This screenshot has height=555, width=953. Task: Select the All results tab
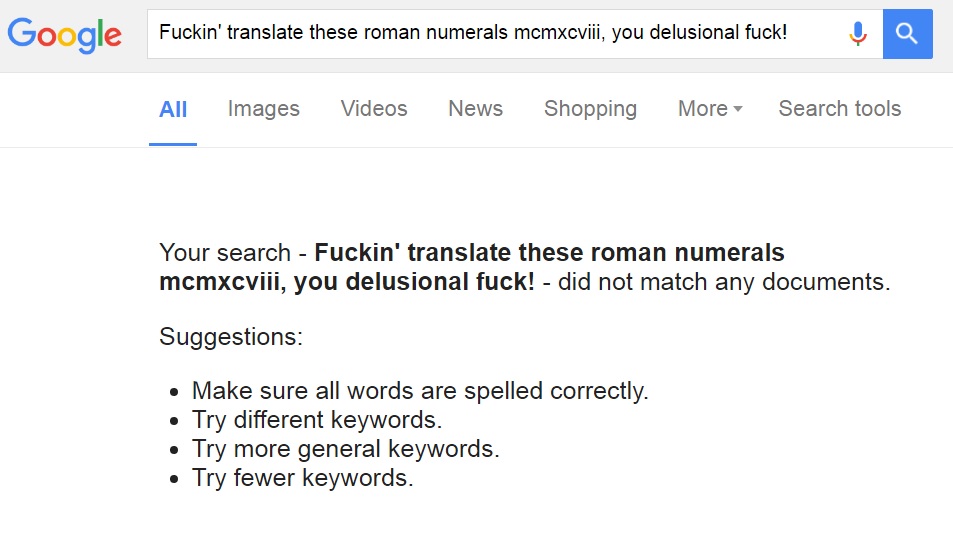[x=173, y=109]
